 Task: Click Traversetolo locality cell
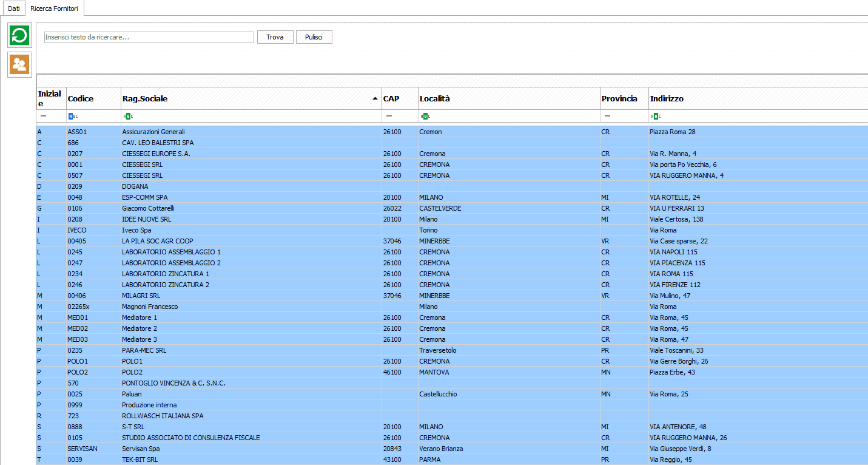point(509,350)
